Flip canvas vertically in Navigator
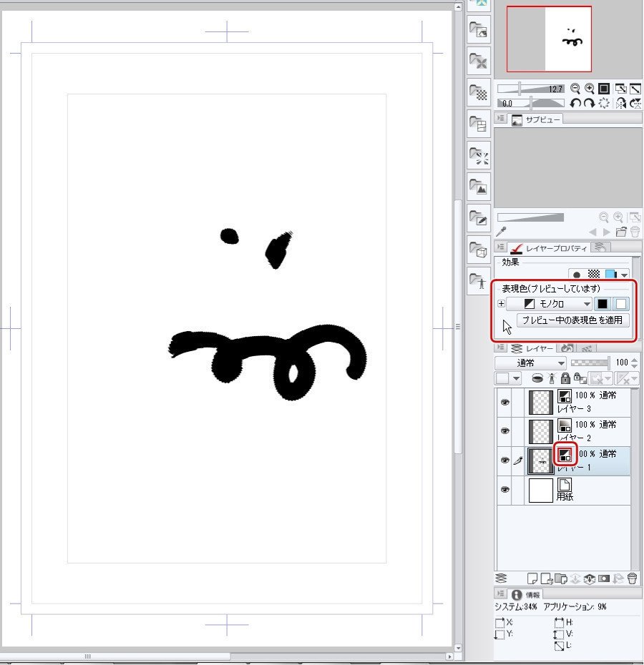644x665 pixels. pyautogui.click(x=635, y=103)
